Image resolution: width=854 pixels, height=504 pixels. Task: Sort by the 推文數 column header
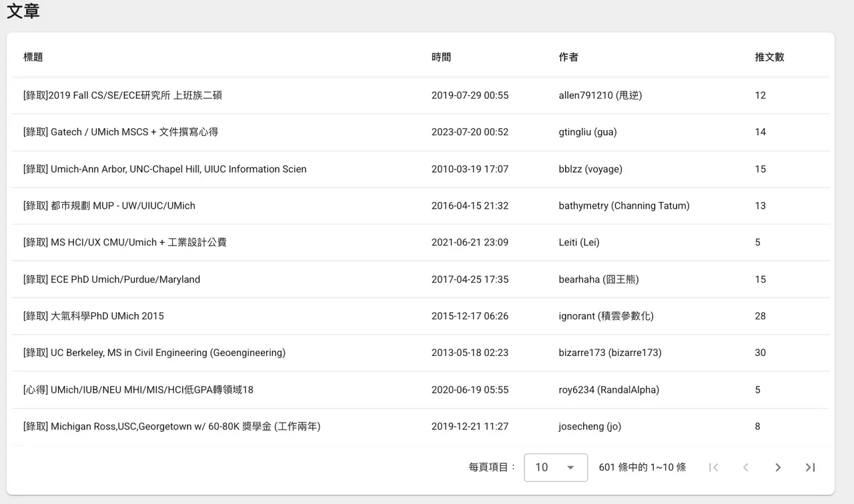[769, 57]
